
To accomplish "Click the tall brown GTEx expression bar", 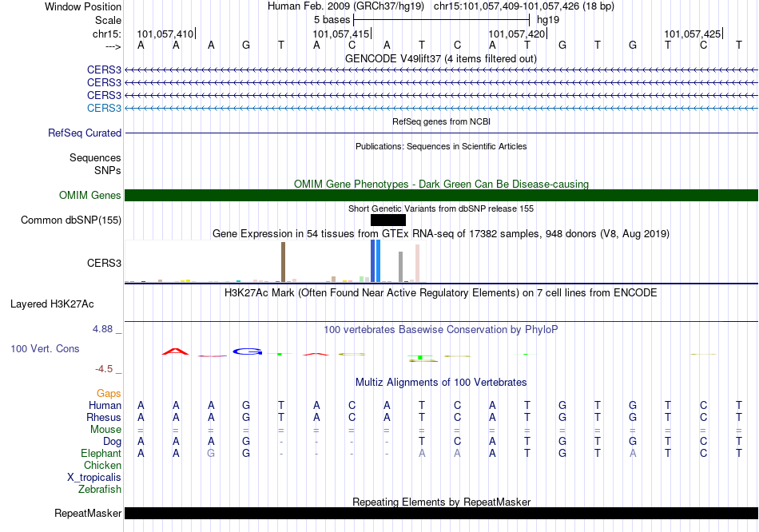I will (283, 262).
